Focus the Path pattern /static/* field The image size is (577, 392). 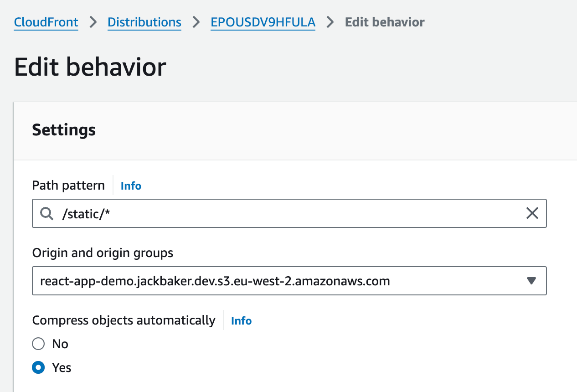click(x=292, y=213)
